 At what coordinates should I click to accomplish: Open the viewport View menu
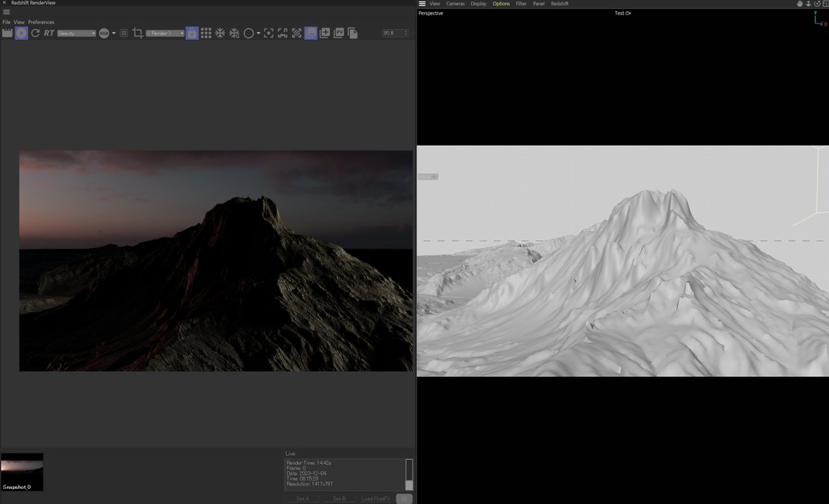[435, 3]
